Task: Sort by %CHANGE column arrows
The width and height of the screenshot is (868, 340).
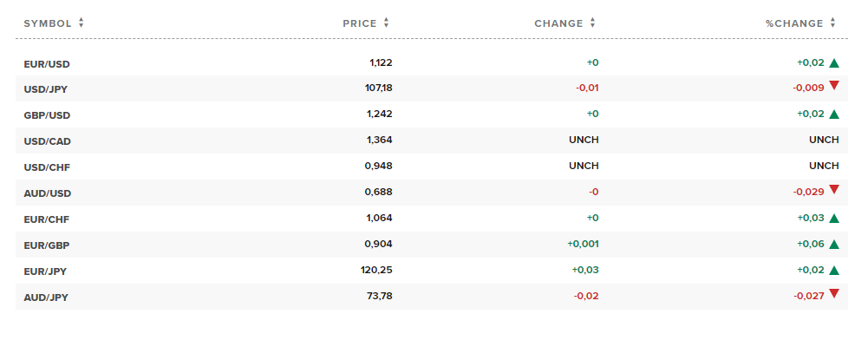Action: pos(833,23)
